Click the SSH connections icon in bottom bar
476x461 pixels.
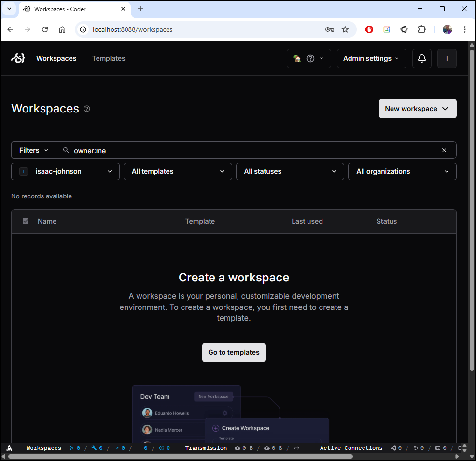point(416,448)
